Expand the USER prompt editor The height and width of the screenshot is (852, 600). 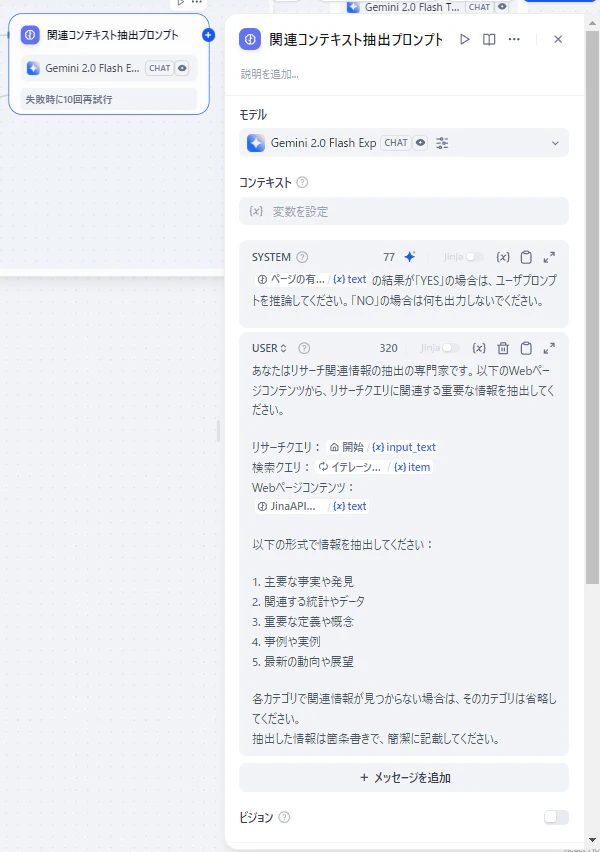[x=549, y=348]
